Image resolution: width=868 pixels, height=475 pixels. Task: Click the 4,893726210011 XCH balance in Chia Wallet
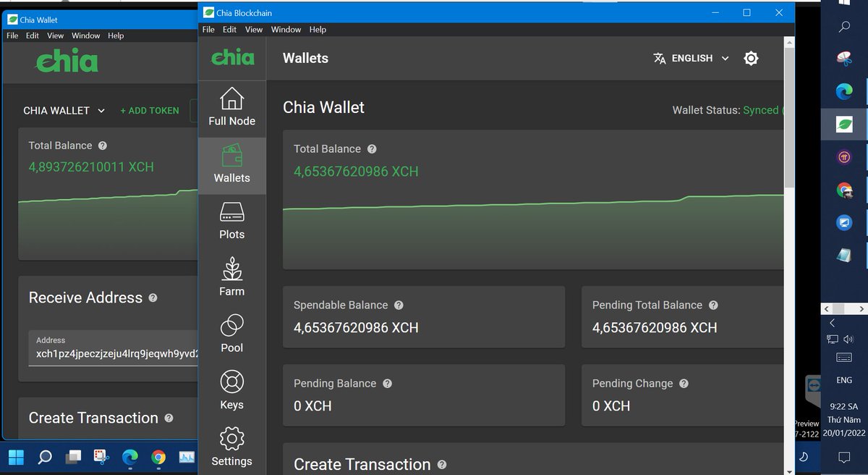coord(91,167)
